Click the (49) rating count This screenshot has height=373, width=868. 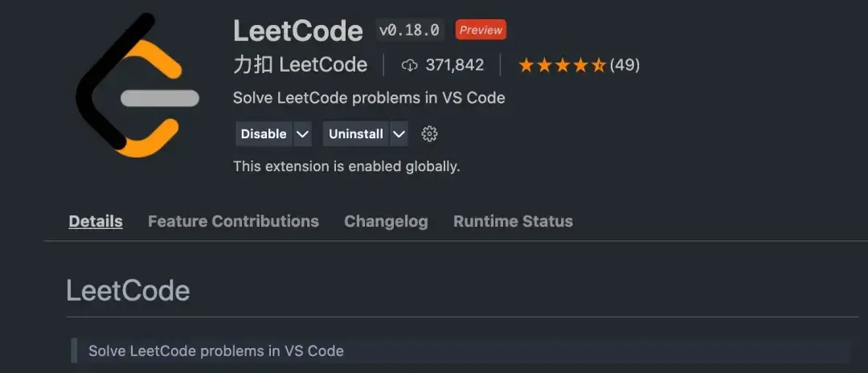click(x=624, y=65)
